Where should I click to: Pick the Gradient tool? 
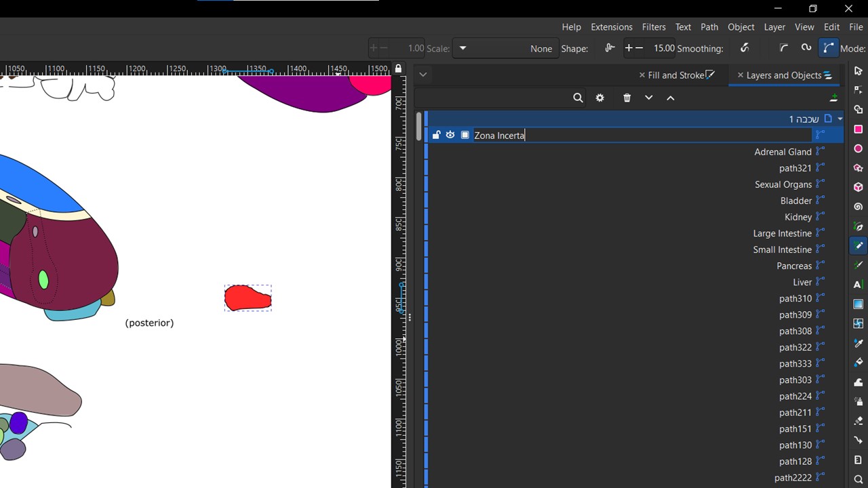click(x=858, y=304)
